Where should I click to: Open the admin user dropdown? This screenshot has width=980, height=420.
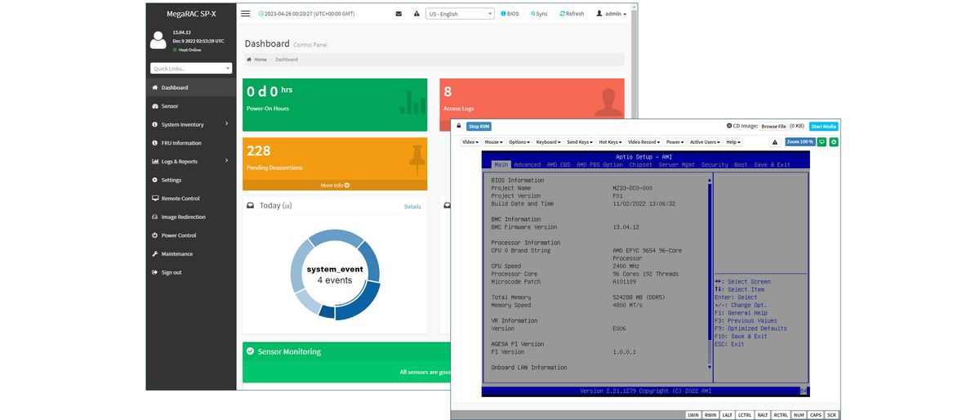pos(612,14)
